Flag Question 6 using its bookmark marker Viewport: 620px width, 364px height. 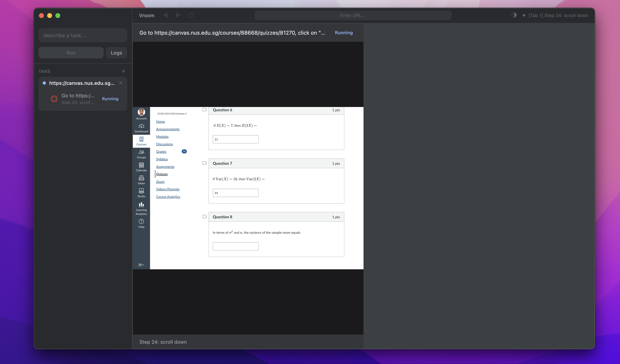tap(204, 109)
